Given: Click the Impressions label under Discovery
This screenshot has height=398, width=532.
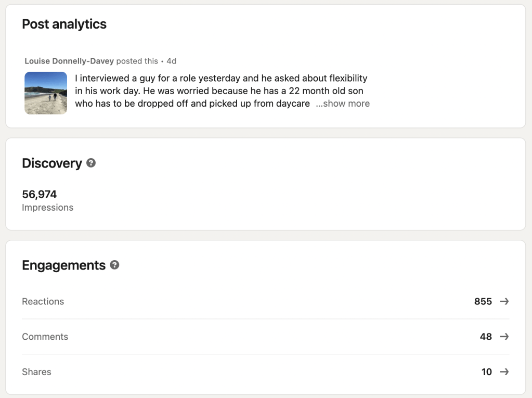Looking at the screenshot, I should (47, 208).
